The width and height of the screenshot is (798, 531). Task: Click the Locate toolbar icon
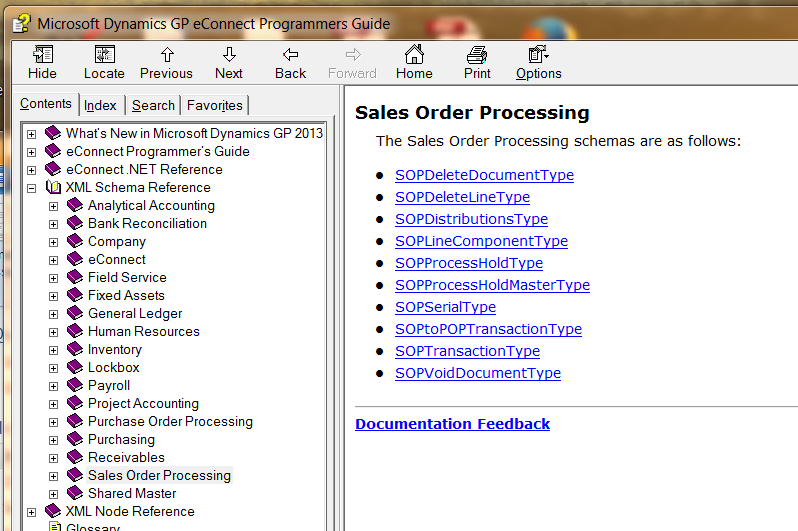click(104, 54)
